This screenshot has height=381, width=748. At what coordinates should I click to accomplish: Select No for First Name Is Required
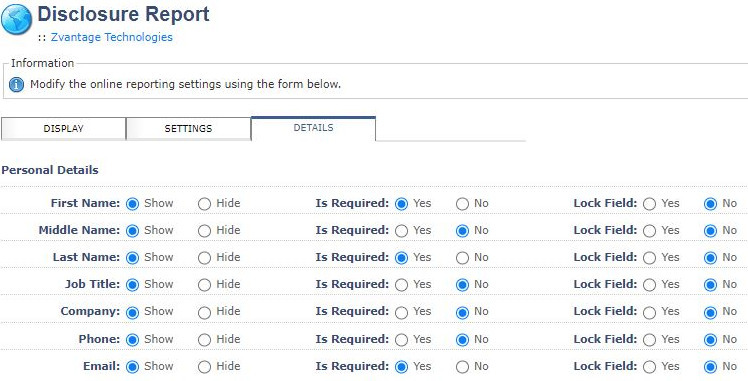[x=462, y=204]
